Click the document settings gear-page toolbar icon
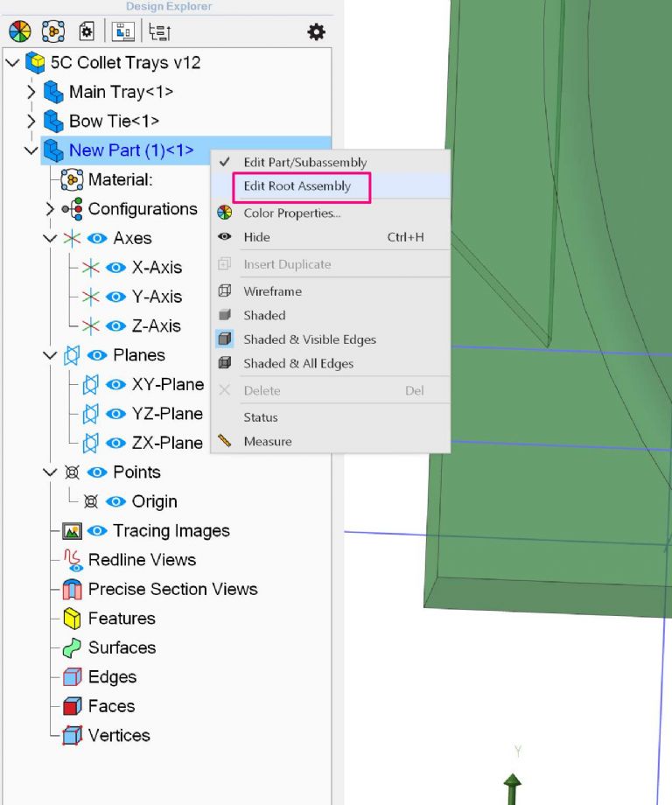 pyautogui.click(x=87, y=31)
